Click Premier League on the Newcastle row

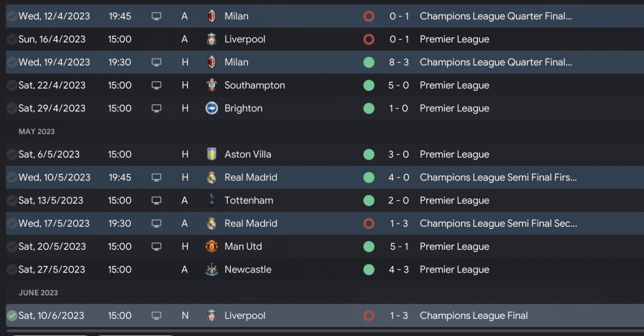point(454,270)
